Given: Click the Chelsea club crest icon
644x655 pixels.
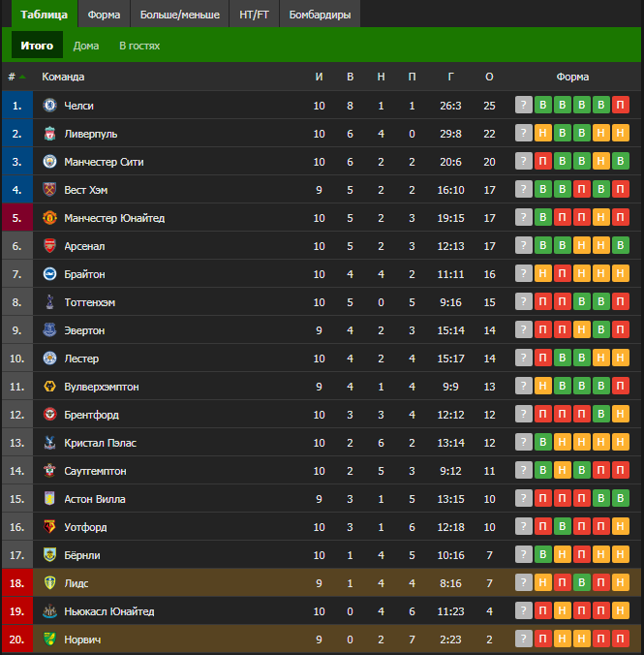Looking at the screenshot, I should pyautogui.click(x=49, y=106).
